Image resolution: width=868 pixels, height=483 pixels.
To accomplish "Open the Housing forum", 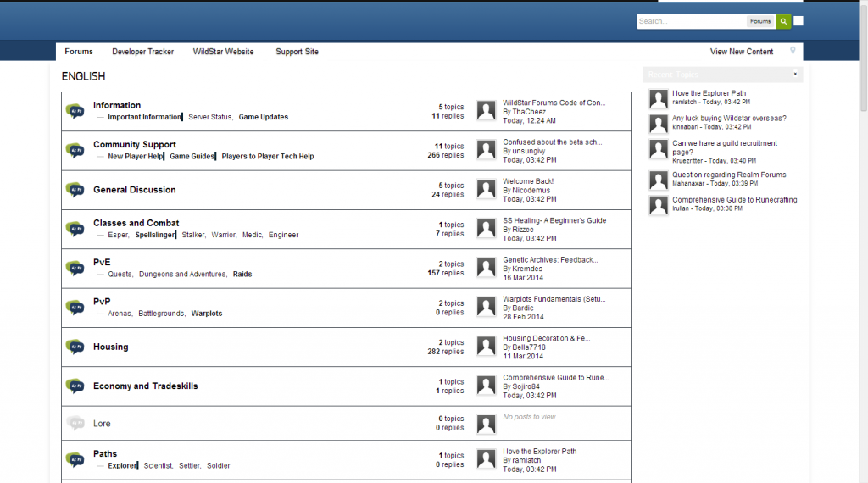I will pos(111,347).
